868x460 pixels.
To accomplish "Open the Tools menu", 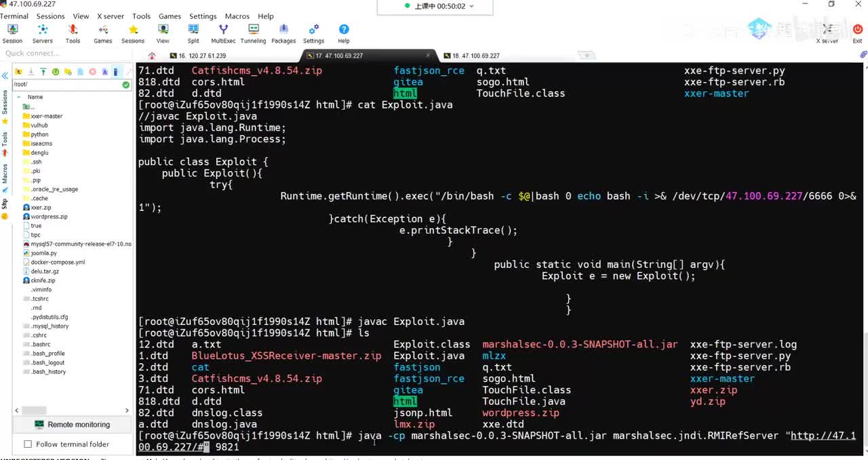I will pos(142,16).
